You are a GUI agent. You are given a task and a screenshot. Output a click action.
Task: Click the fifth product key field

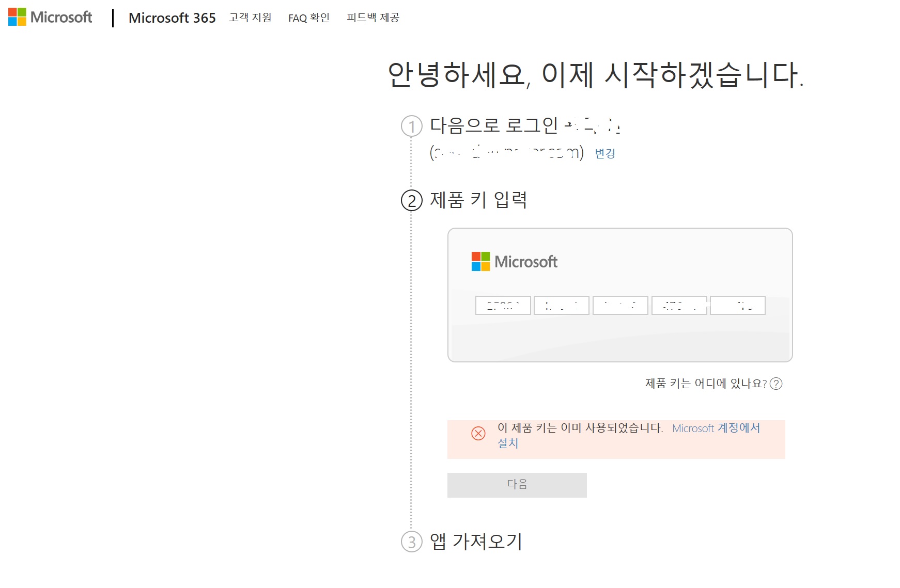[738, 305]
